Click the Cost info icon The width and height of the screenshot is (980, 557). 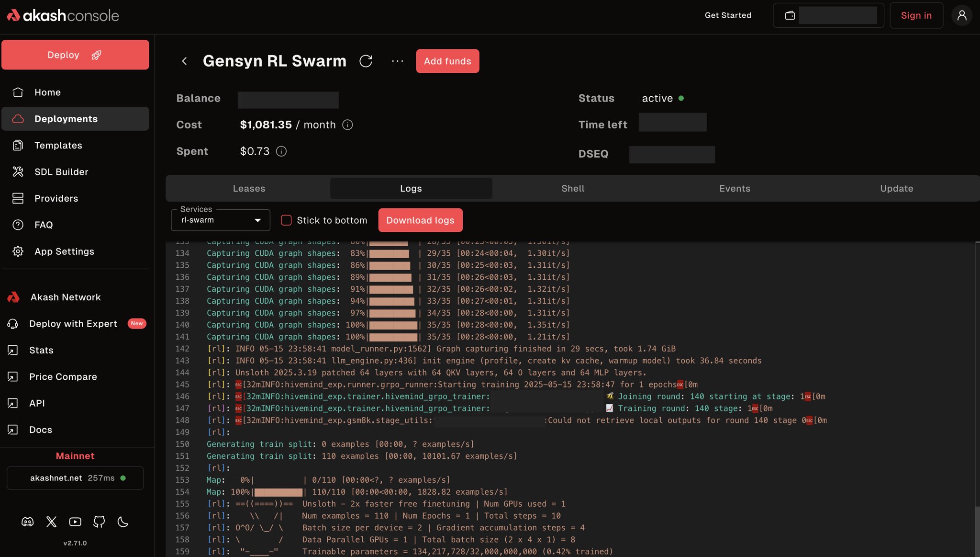pos(348,125)
